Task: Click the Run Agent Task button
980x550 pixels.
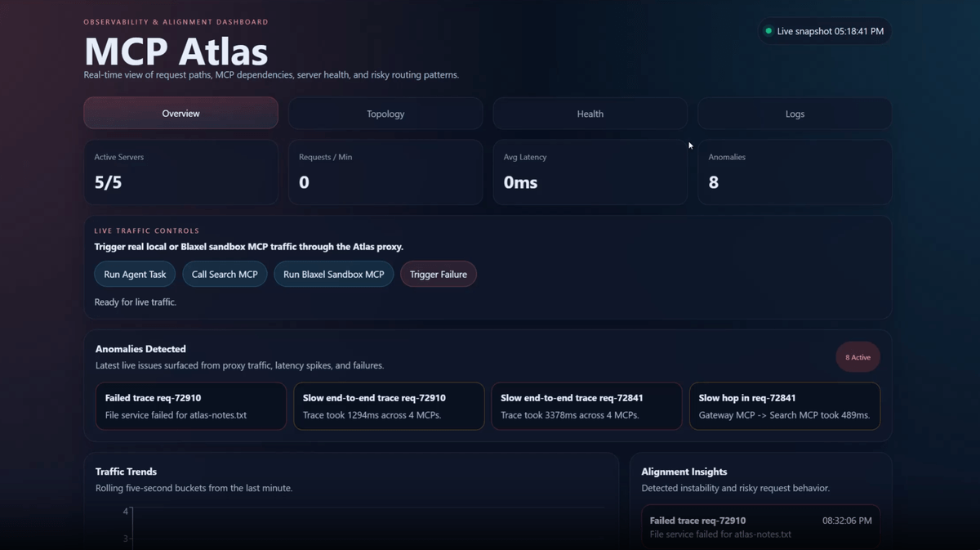Action: tap(135, 275)
